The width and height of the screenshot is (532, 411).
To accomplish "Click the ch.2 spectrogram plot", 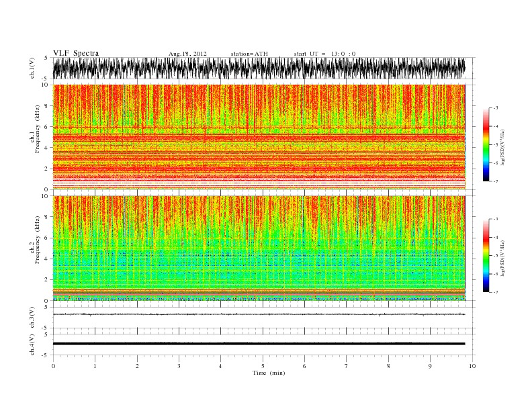I will 259,248.
